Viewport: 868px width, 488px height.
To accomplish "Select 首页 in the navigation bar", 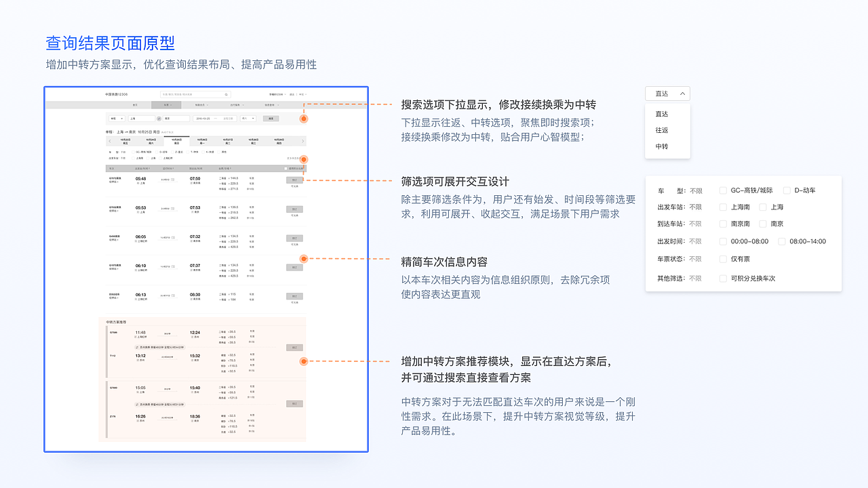I will coord(135,105).
